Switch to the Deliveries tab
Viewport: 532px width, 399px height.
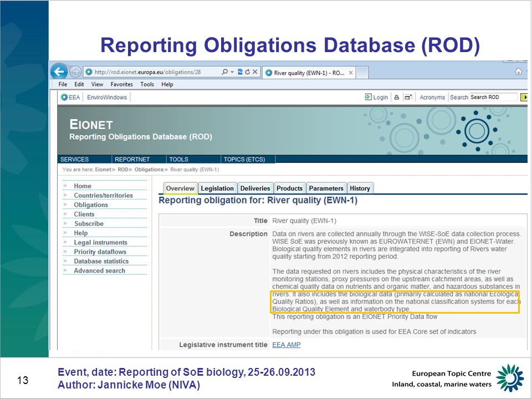point(255,188)
